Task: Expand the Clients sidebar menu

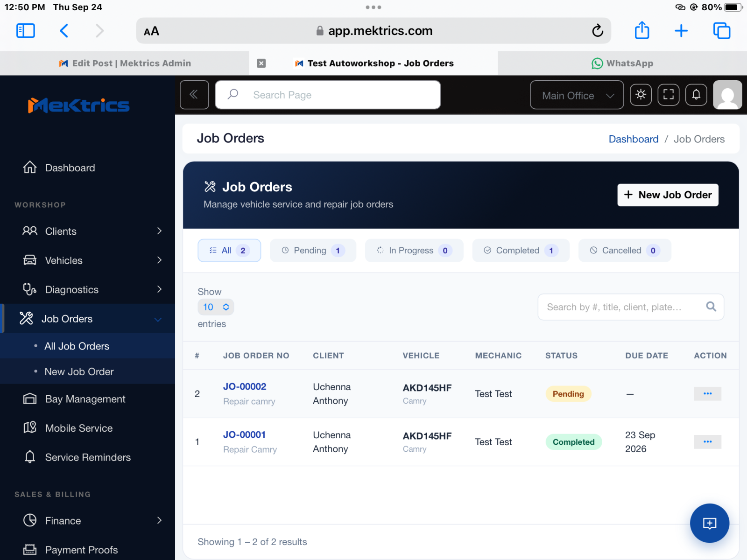Action: [x=87, y=231]
